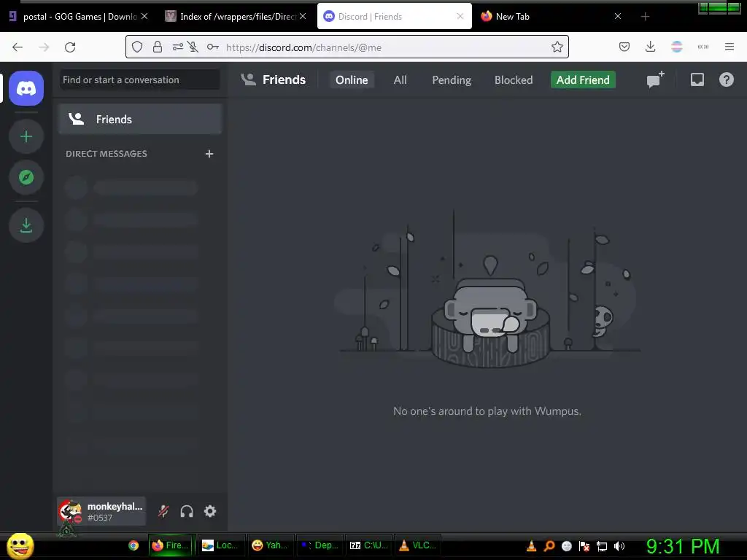This screenshot has width=747, height=560.
Task: Create a new DM with the plus icon
Action: tap(209, 154)
